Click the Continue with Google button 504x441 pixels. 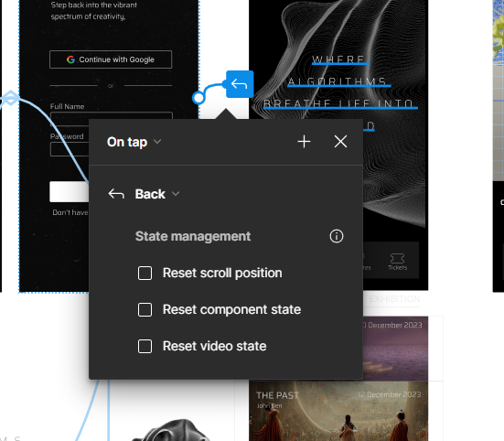(111, 59)
